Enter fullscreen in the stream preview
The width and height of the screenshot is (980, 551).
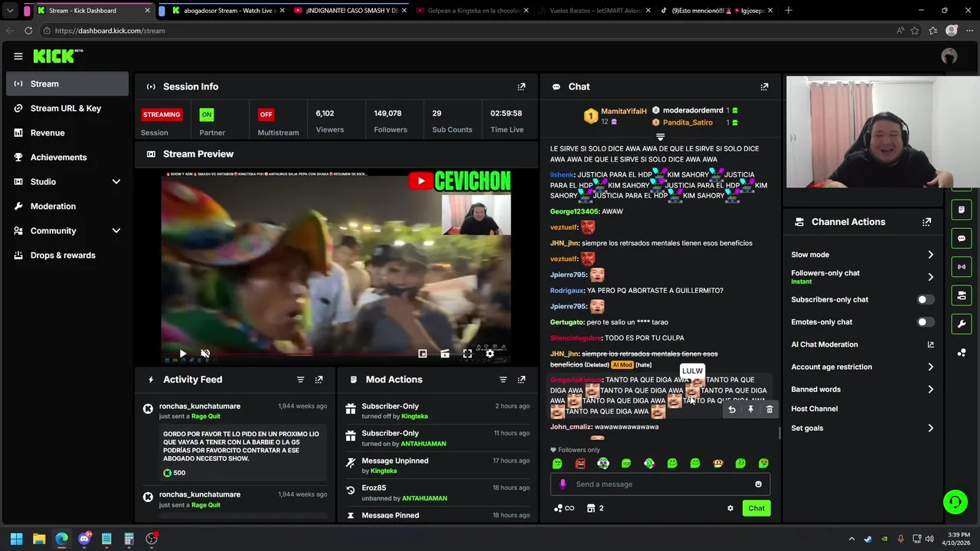point(467,354)
